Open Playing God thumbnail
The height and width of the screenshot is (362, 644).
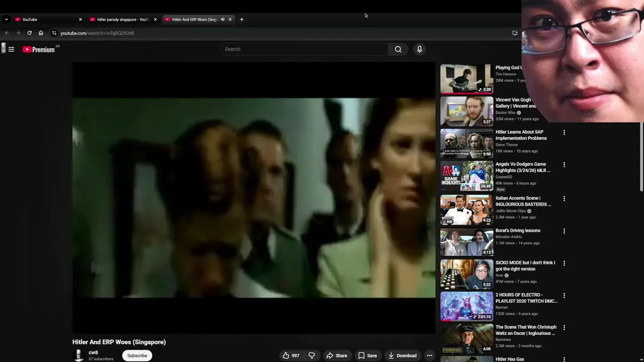click(x=466, y=79)
